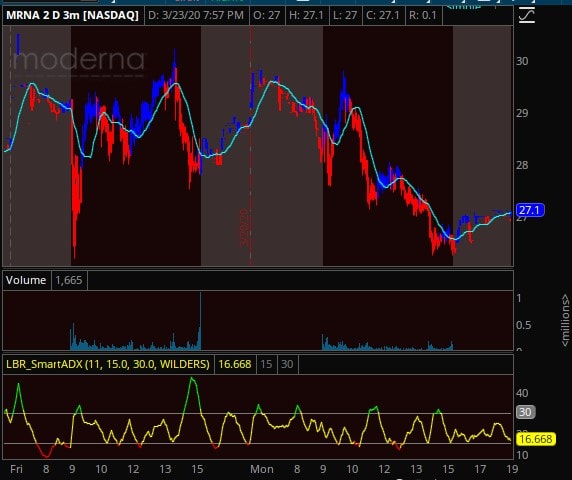Select the MRNA 2 D 3m [NASDAQ] chart title
572x480 pixels.
point(73,15)
